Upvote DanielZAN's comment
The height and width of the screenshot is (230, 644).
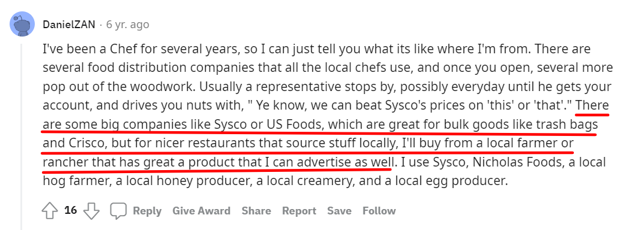tap(50, 211)
